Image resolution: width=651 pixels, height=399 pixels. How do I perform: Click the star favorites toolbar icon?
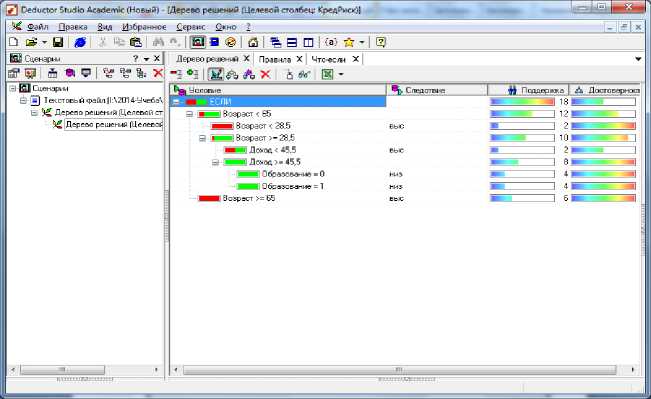(349, 42)
